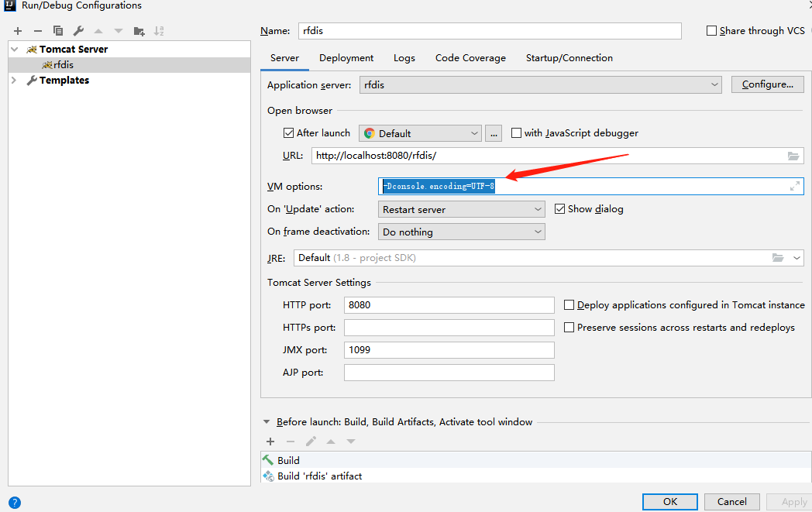Click the Tomcat Server cat icon
This screenshot has height=512, width=812.
click(32, 49)
